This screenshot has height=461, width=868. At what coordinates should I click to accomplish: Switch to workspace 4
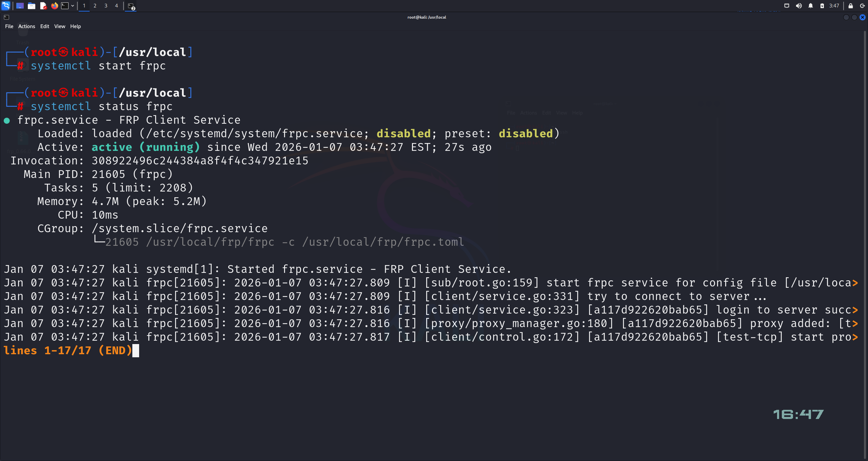pyautogui.click(x=116, y=6)
